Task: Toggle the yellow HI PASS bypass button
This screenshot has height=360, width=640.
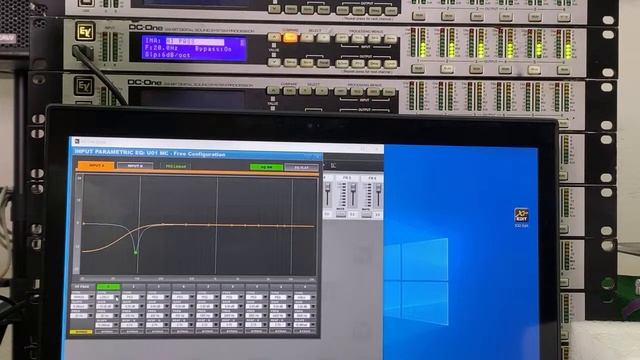Action: (81, 332)
